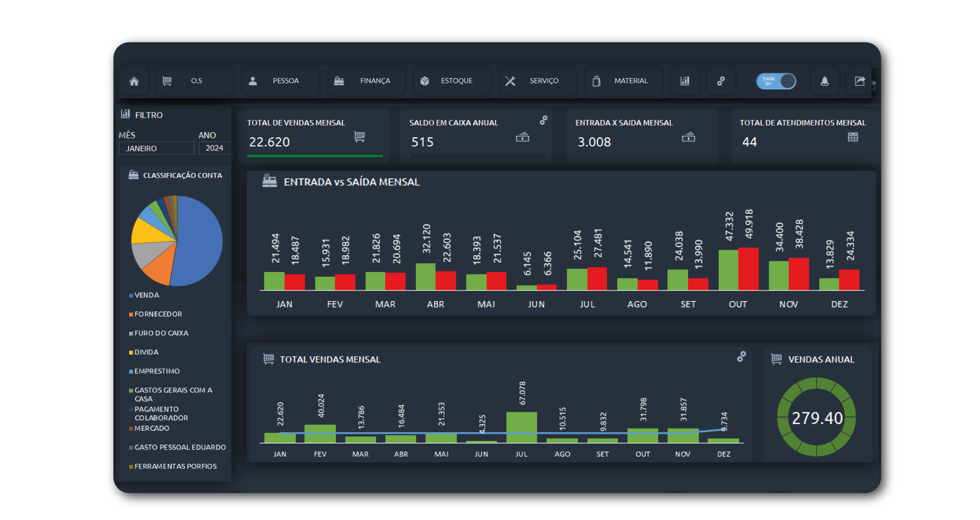The image size is (980, 520).
Task: Click the notification bell icon
Action: pyautogui.click(x=824, y=81)
